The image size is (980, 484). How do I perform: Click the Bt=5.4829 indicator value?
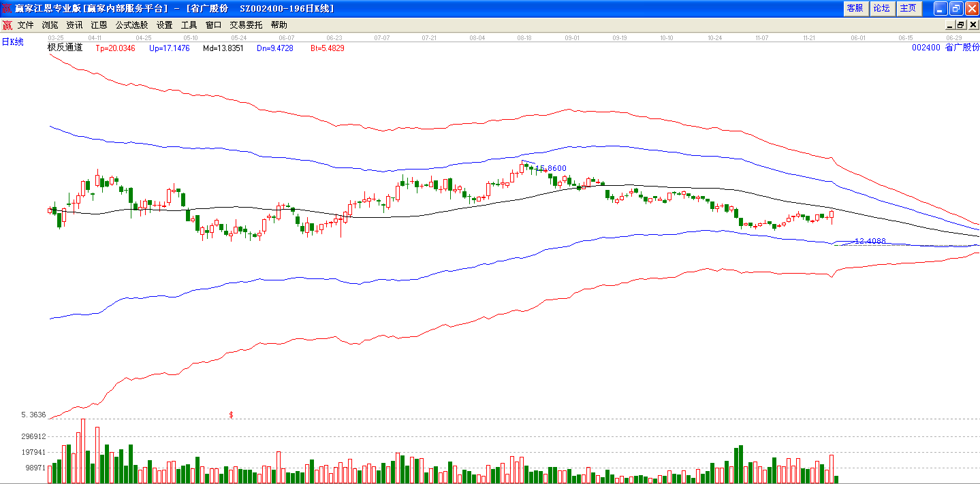(x=328, y=48)
